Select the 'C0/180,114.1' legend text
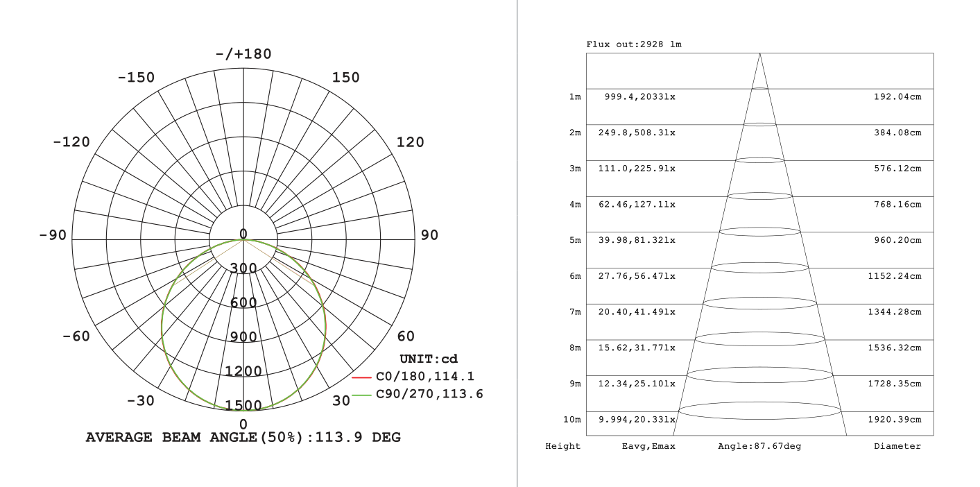Viewport: 980px width, 487px height. (x=425, y=377)
